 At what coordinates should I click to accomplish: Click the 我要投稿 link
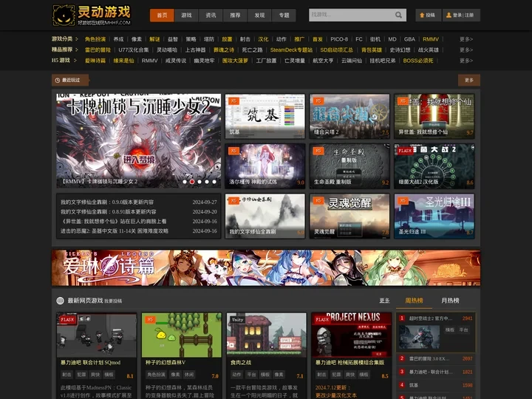[113, 301]
